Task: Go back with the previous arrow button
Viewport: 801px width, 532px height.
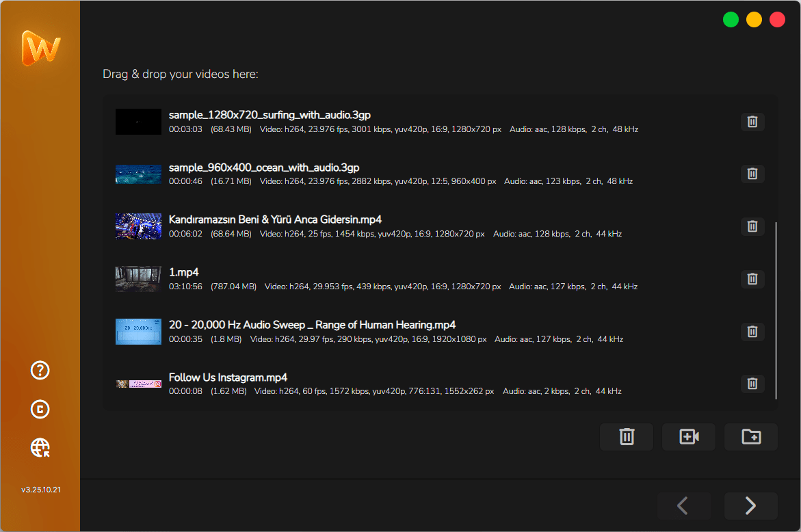Action: 684,505
